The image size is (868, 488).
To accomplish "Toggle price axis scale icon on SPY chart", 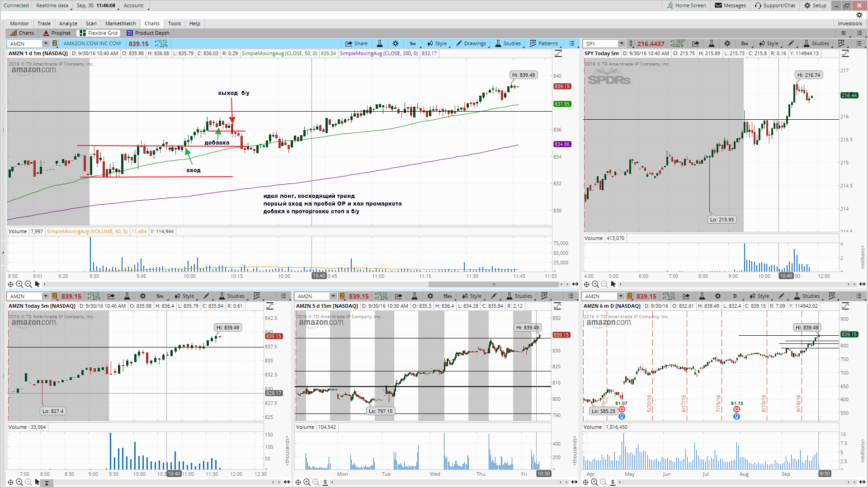I will (845, 53).
